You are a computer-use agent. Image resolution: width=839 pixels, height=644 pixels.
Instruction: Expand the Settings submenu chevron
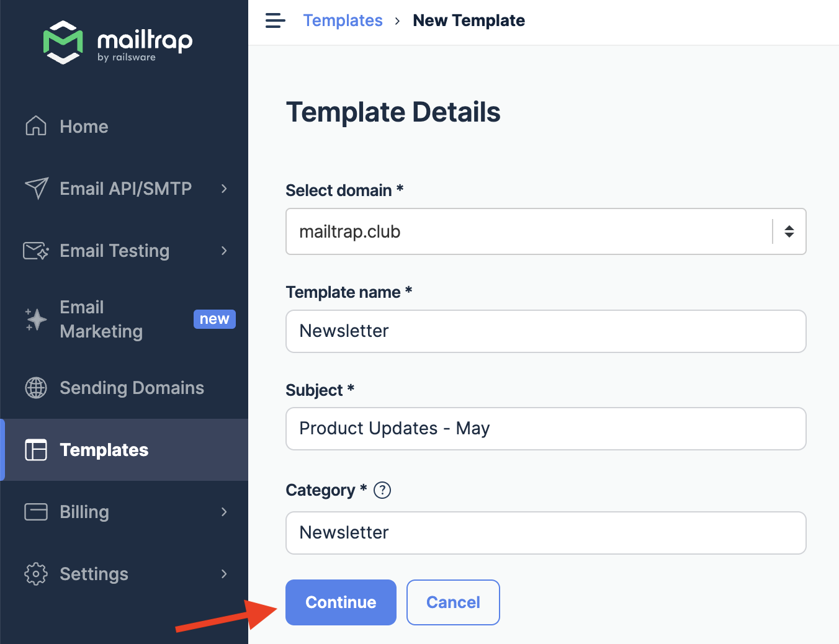coord(224,574)
